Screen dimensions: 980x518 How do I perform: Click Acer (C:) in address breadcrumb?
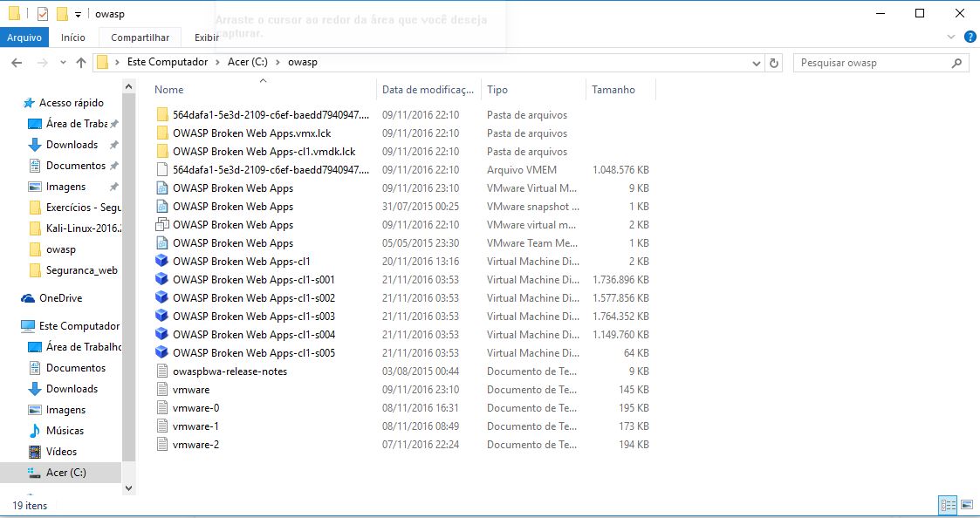coord(248,62)
